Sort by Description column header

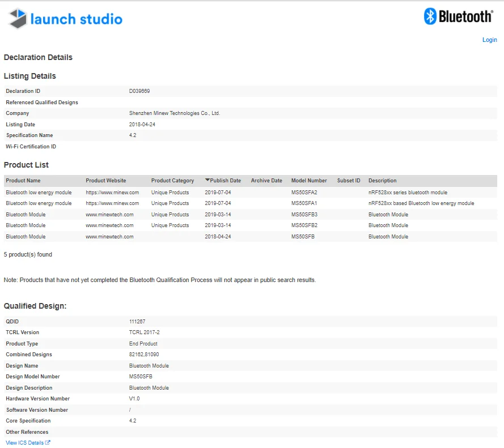click(383, 181)
